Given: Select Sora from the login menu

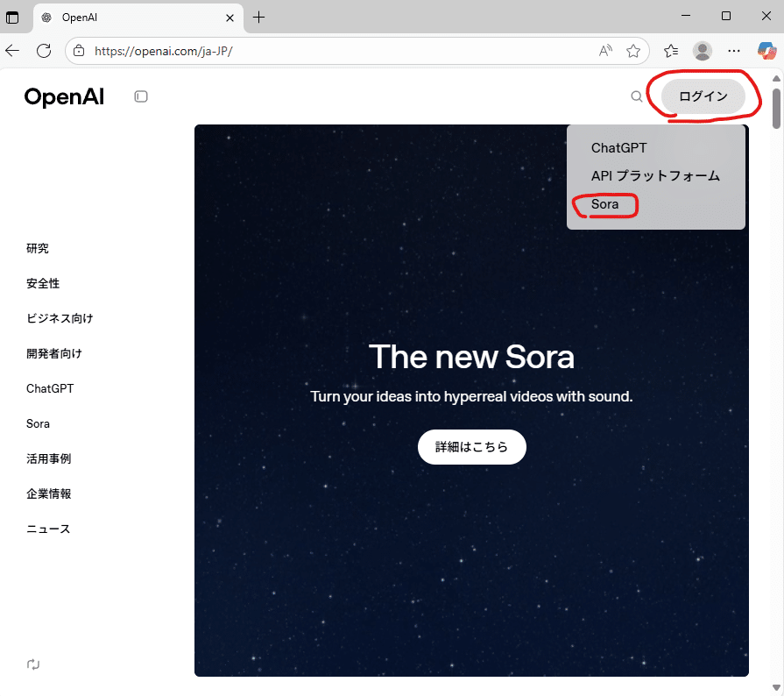Looking at the screenshot, I should tap(604, 204).
